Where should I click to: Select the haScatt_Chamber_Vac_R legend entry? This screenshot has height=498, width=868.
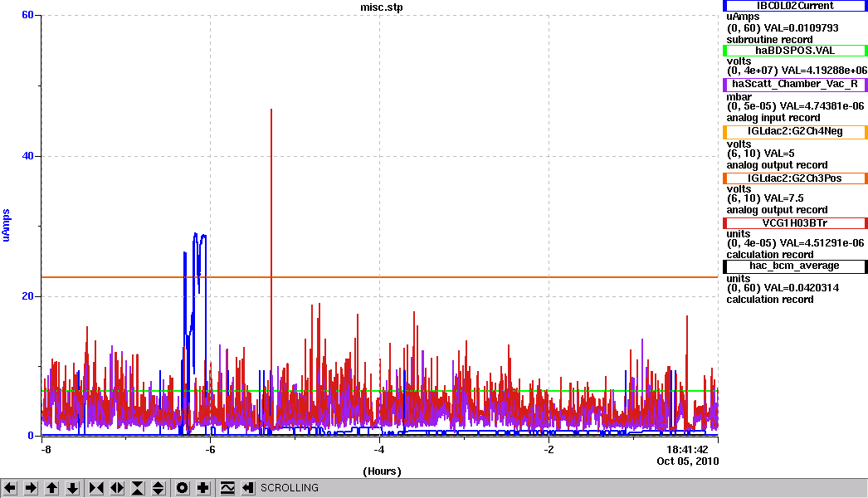point(795,84)
